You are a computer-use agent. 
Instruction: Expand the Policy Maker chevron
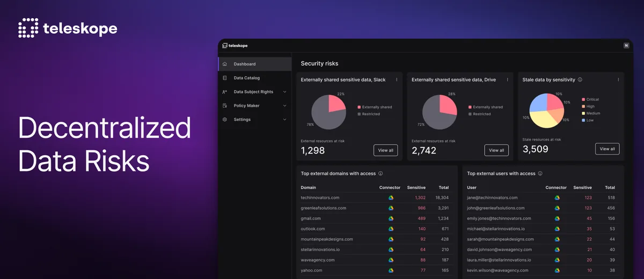[x=284, y=106]
